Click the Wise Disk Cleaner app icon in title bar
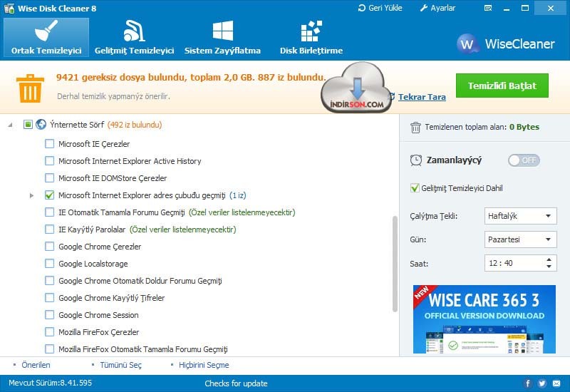Image resolution: width=570 pixels, height=392 pixels. click(9, 9)
